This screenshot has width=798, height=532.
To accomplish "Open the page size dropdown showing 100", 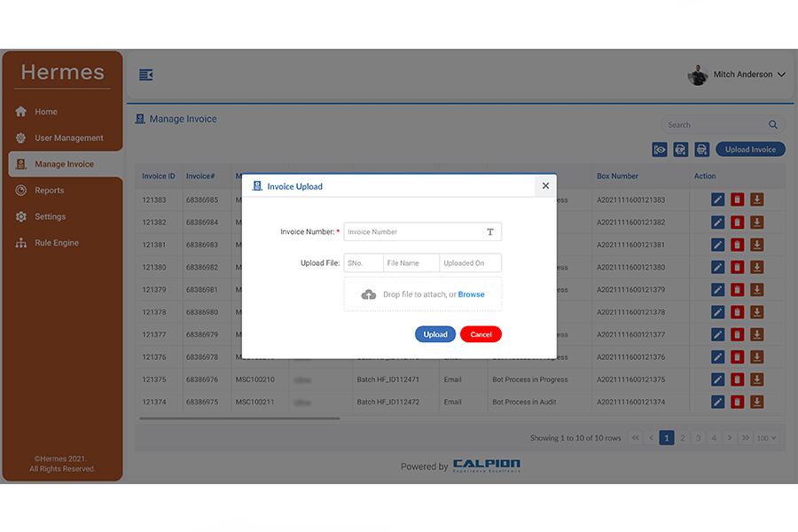I will [766, 437].
